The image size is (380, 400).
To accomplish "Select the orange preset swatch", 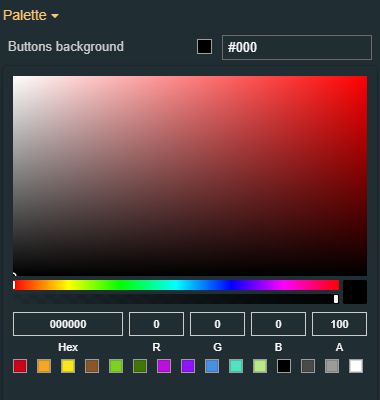I will 44,366.
